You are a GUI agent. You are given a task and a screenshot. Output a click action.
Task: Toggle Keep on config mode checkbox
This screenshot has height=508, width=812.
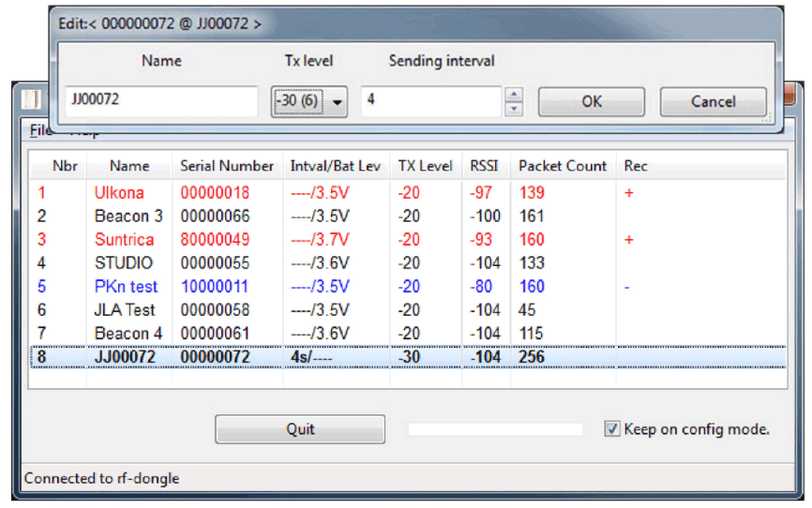612,428
